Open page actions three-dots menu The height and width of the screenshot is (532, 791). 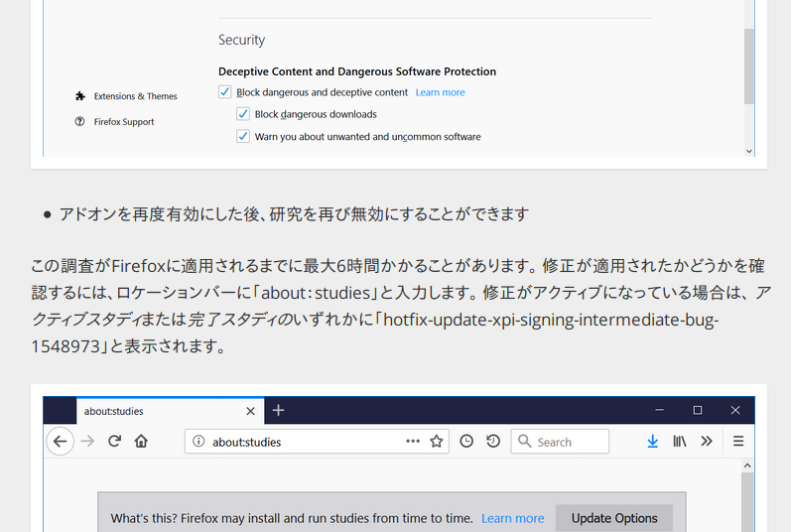(x=413, y=442)
